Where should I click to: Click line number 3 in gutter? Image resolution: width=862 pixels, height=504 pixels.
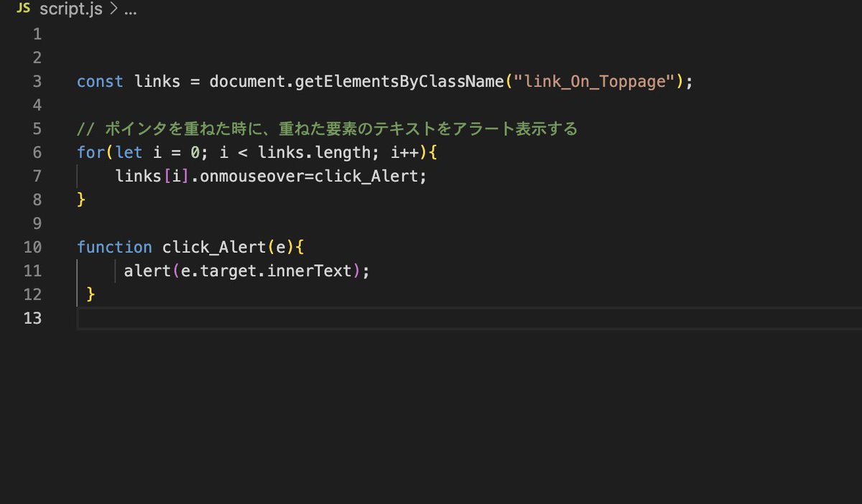[37, 81]
